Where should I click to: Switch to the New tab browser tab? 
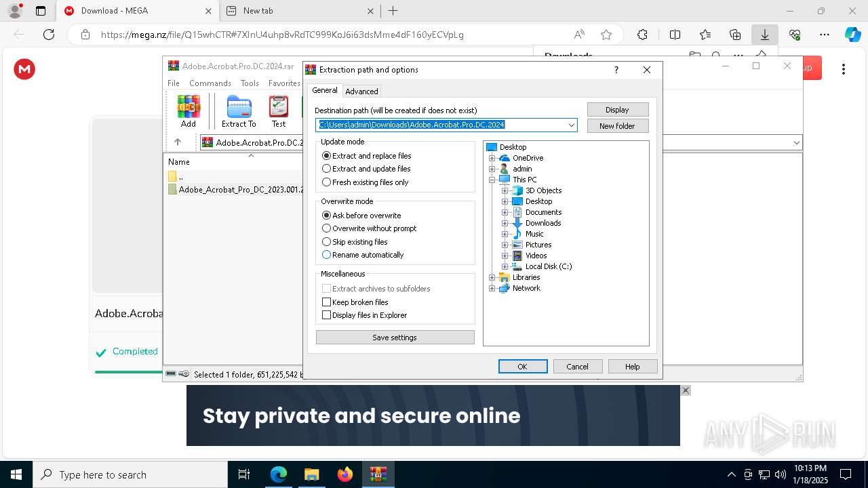pos(300,11)
